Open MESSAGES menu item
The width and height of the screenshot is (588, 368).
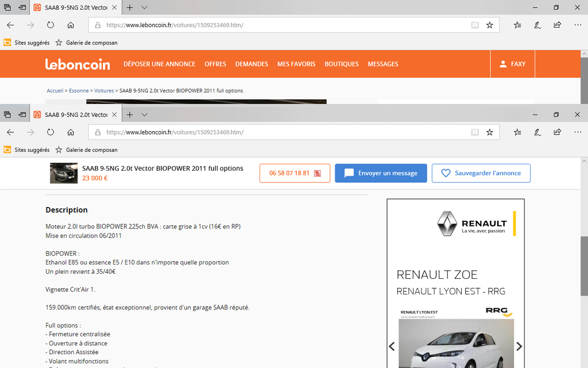click(383, 64)
